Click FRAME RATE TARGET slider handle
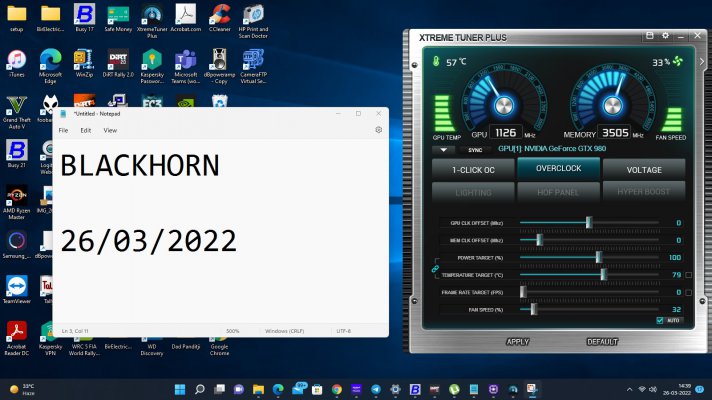The width and height of the screenshot is (712, 400). tap(524, 292)
